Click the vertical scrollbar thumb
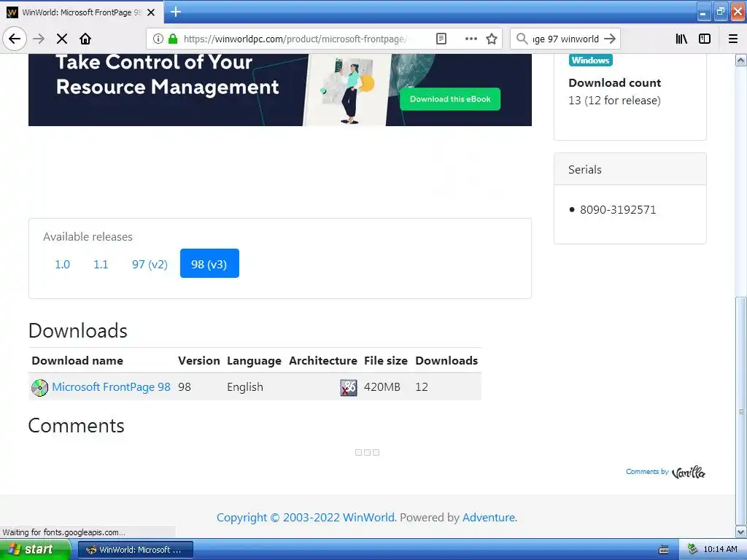This screenshot has height=560, width=747. [x=741, y=411]
